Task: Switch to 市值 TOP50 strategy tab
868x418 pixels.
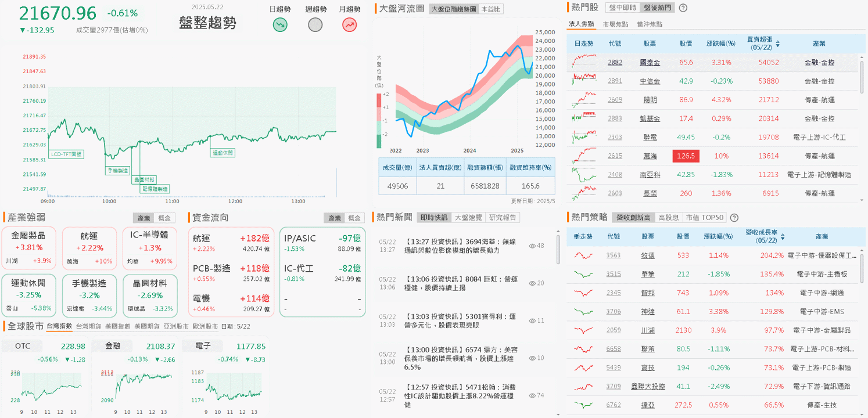Action: (x=705, y=217)
